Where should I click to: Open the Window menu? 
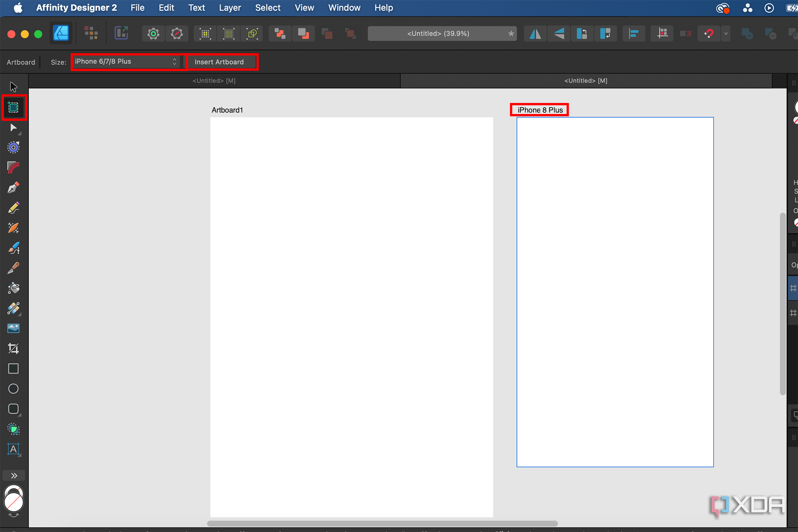click(x=344, y=8)
